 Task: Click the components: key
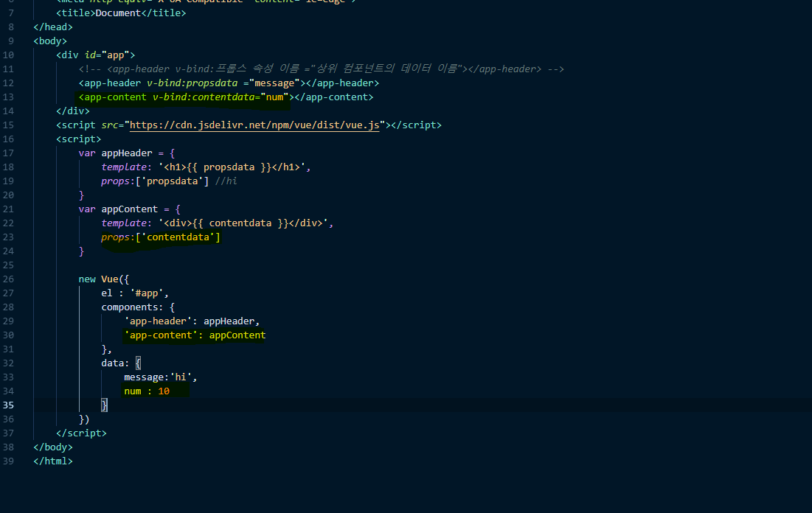[133, 307]
